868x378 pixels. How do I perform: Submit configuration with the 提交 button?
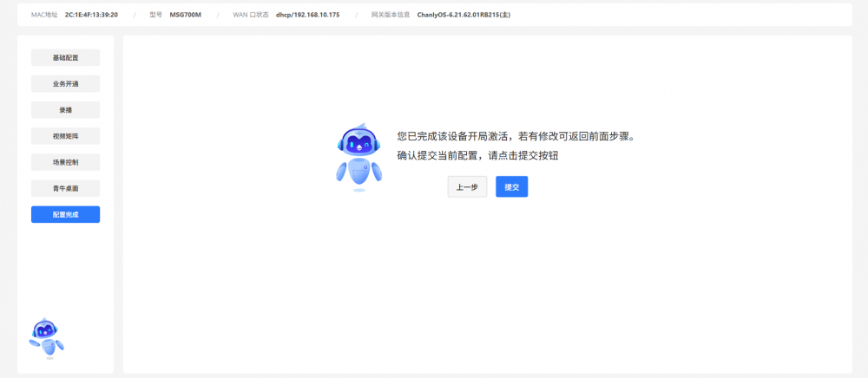(x=511, y=187)
